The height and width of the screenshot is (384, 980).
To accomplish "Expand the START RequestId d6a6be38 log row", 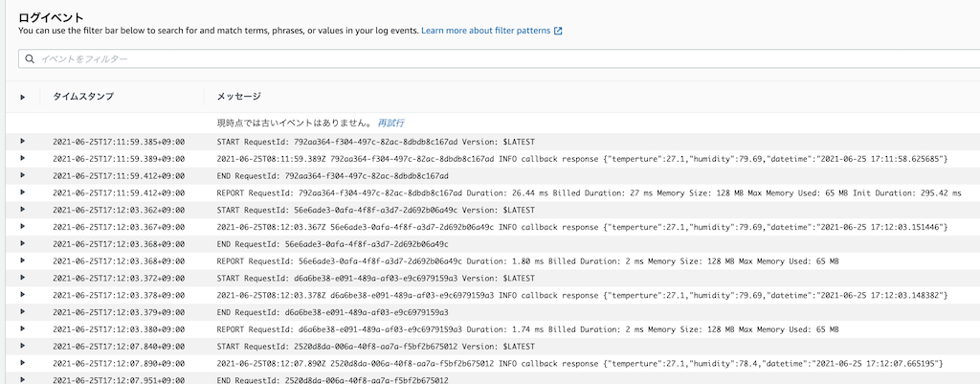I will pyautogui.click(x=23, y=277).
